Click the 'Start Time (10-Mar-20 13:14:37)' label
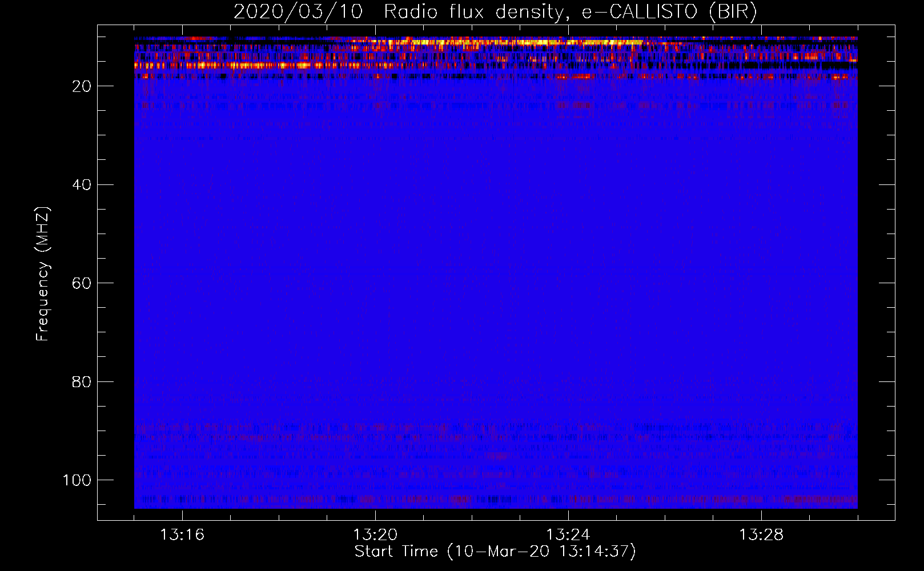924x571 pixels. [495, 552]
